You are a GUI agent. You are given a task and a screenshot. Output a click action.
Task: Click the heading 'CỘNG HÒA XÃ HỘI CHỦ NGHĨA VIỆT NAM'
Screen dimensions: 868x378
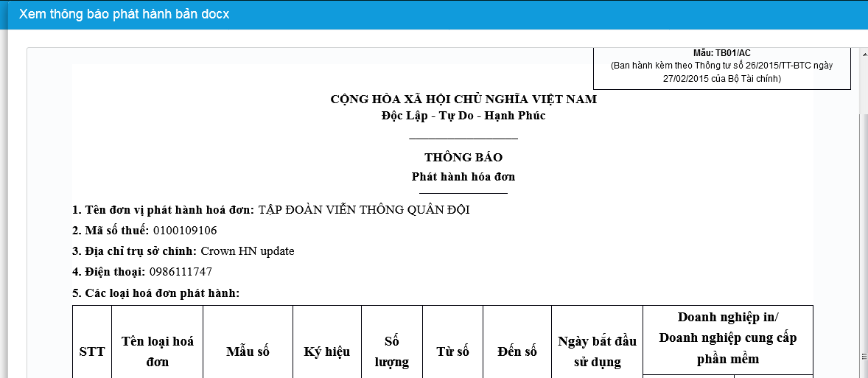463,99
